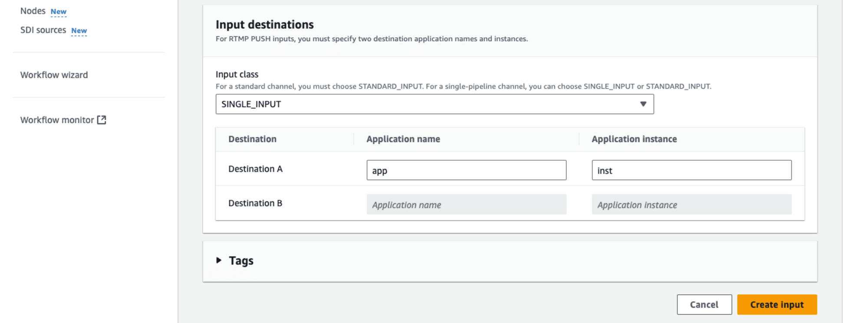Click the Input class label
This screenshot has width=868, height=323.
tap(237, 74)
